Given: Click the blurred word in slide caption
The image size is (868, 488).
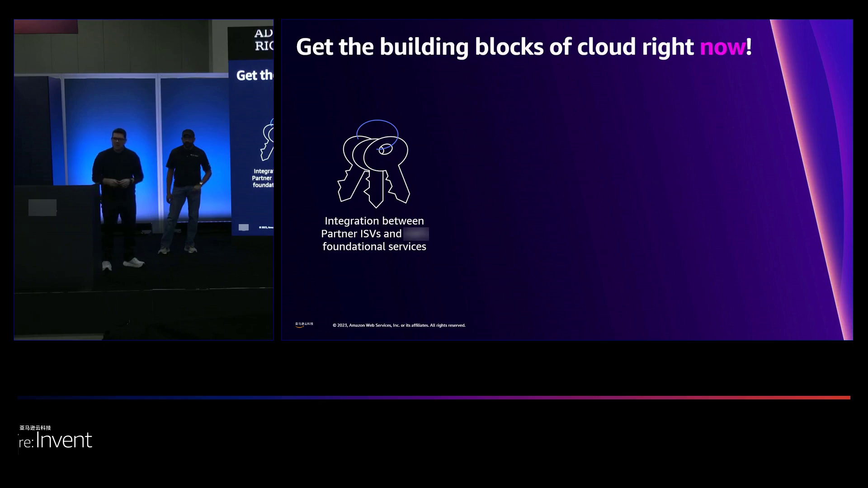Looking at the screenshot, I should (416, 234).
